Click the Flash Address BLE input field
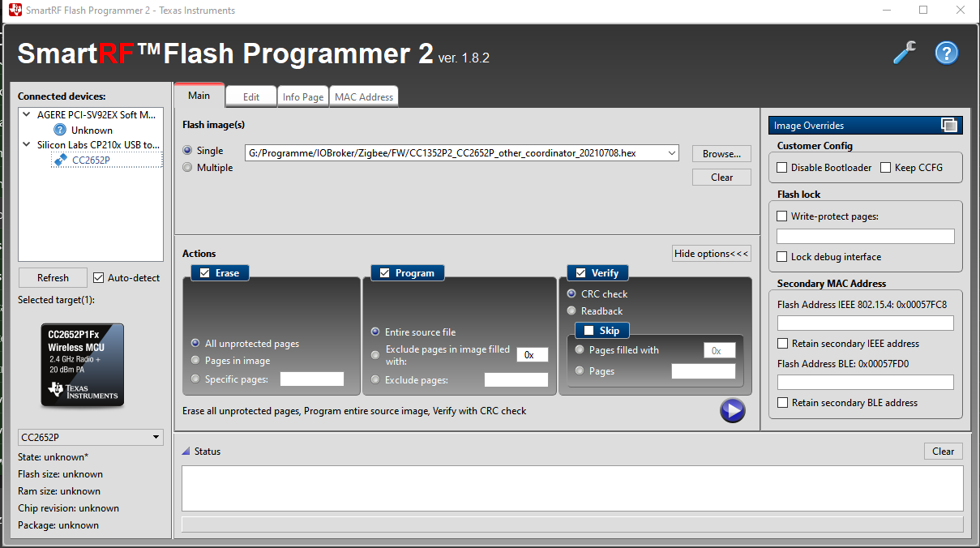 click(x=866, y=383)
